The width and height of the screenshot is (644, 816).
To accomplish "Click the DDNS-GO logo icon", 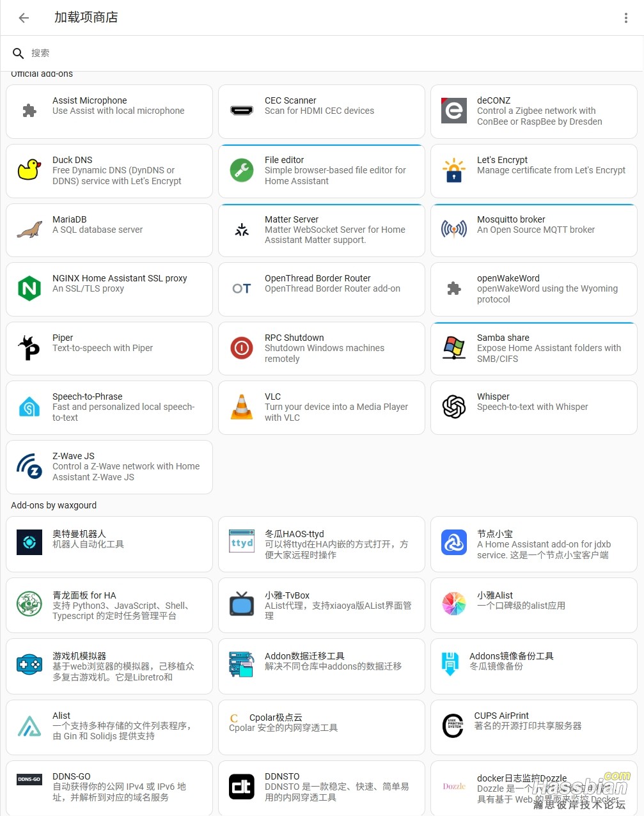I will click(x=29, y=780).
